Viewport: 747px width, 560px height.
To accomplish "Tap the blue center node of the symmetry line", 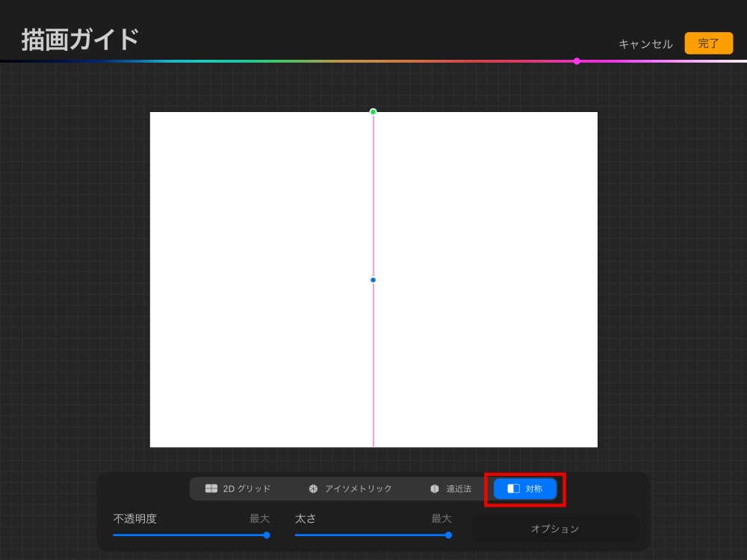I will 373,280.
